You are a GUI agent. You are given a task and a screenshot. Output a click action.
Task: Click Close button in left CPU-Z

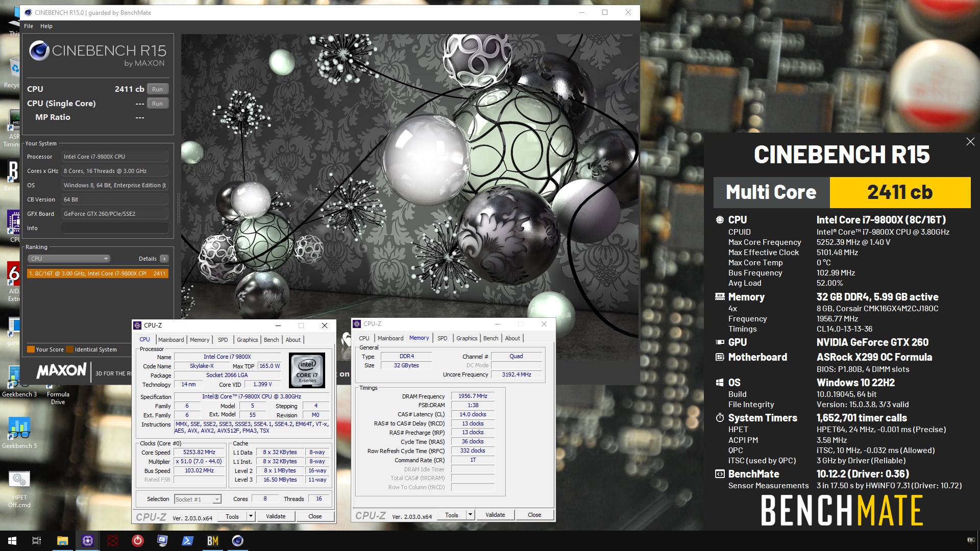(315, 516)
